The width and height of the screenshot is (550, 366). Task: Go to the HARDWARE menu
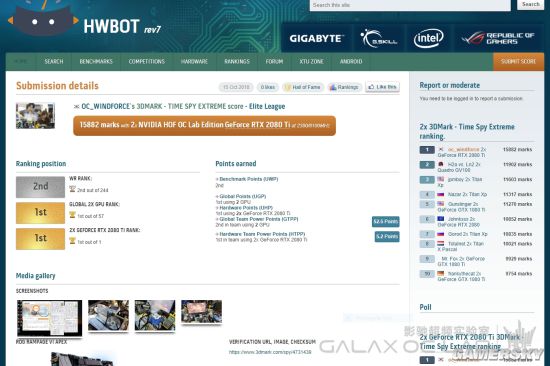tap(194, 61)
